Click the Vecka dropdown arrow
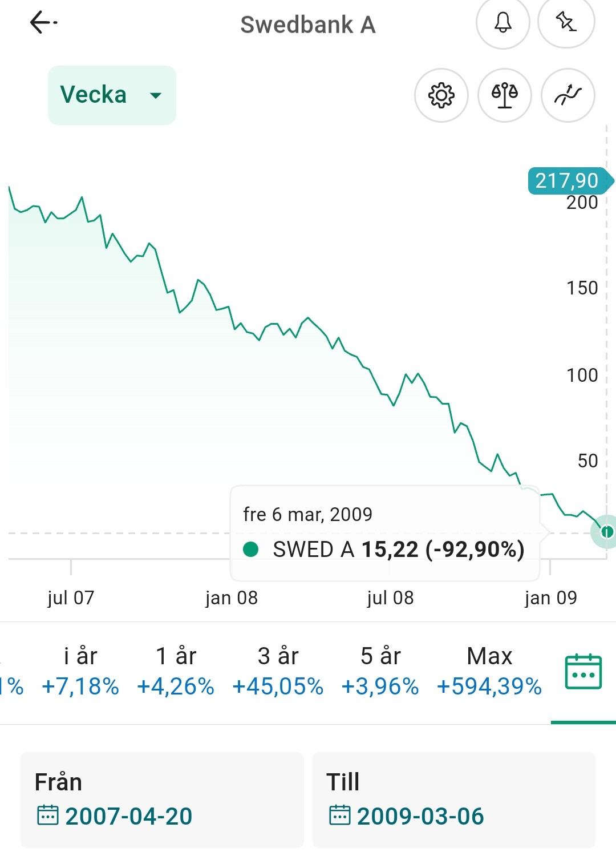 click(x=155, y=95)
